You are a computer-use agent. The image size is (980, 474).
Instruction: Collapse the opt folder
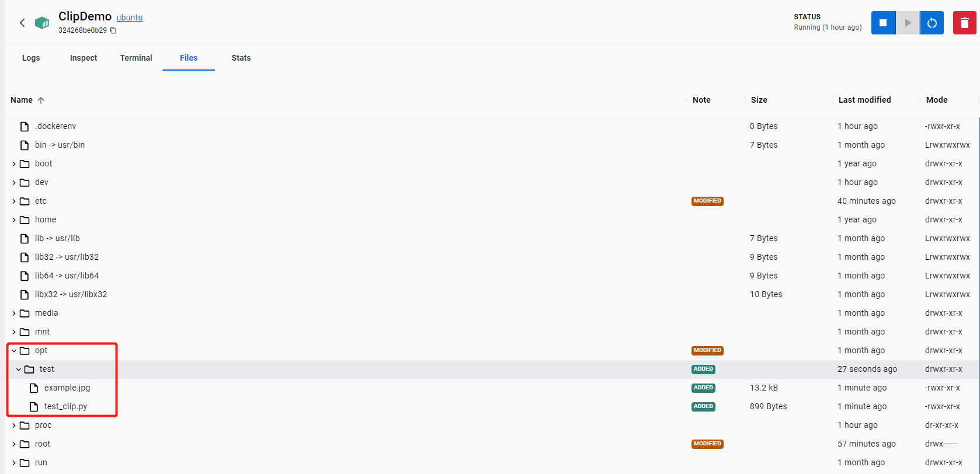14,351
